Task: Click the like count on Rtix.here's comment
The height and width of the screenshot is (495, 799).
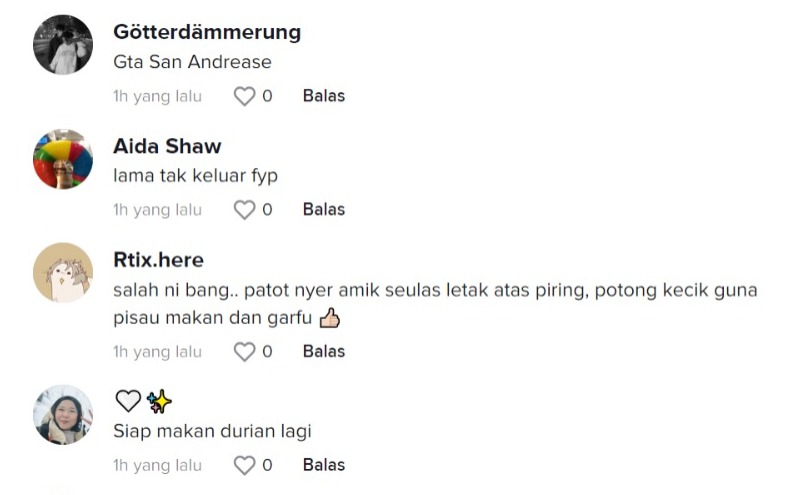Action: [x=267, y=352]
